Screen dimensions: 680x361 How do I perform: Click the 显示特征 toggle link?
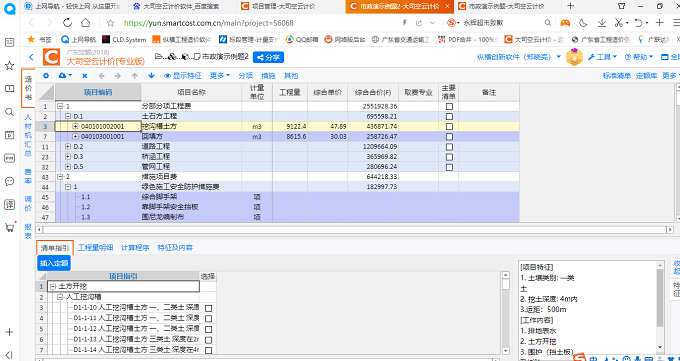[183, 75]
